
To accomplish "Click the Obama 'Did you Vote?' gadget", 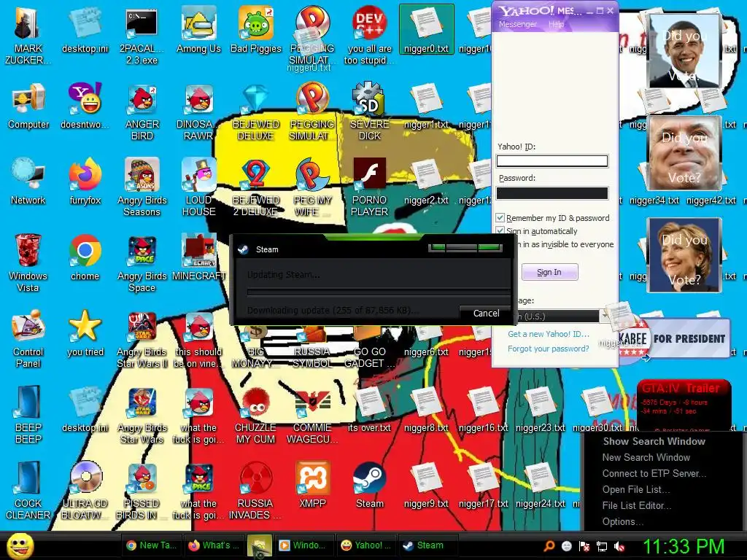I will pyautogui.click(x=684, y=51).
